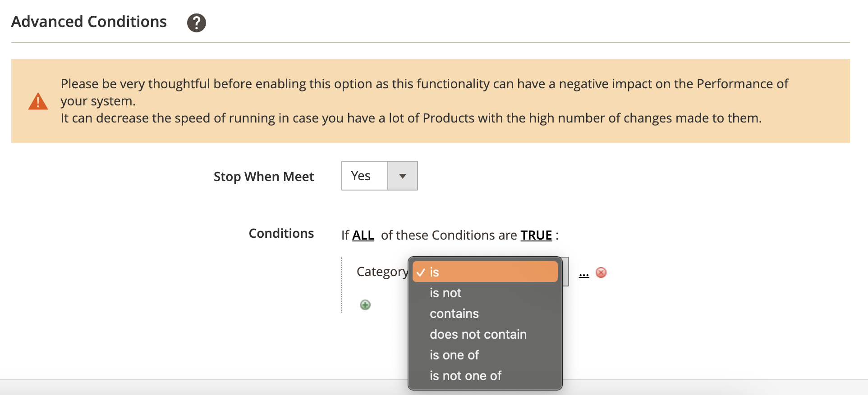This screenshot has height=395, width=868.
Task: Select "is not" from the operator list
Action: 445,293
